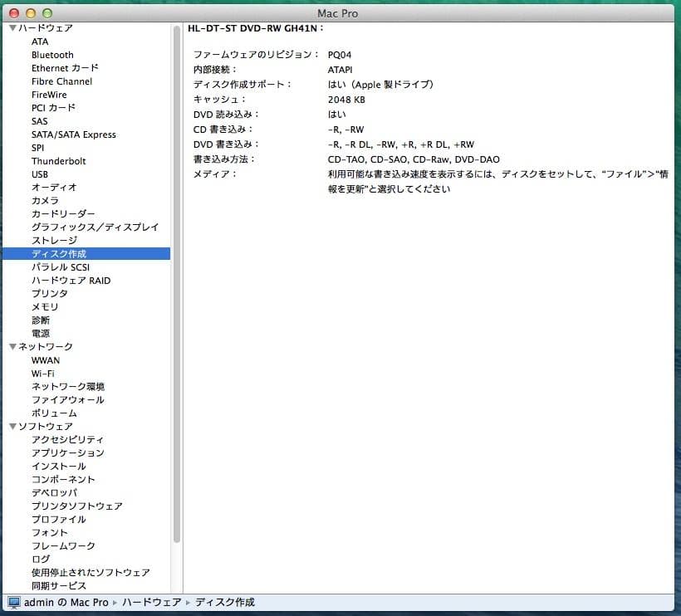The width and height of the screenshot is (681, 616).
Task: Open the Bluetooth hardware section
Action: coord(51,54)
